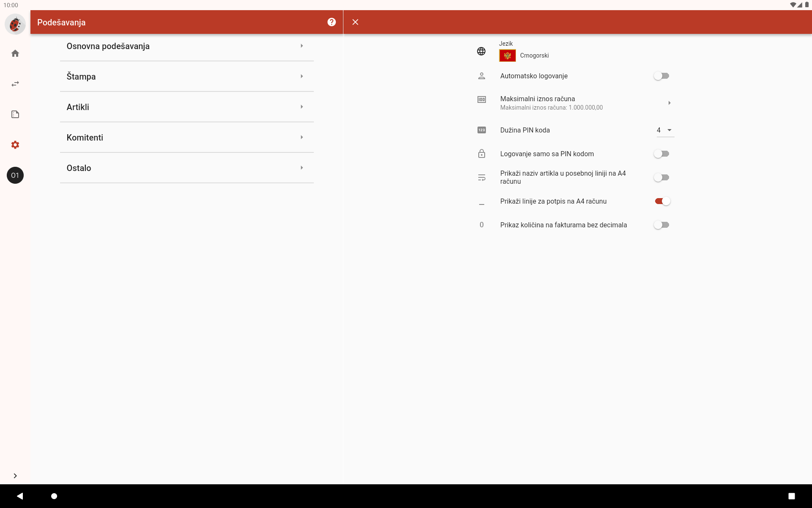Click the wrap-text icon for naziv artikla
812x508 pixels.
(482, 177)
